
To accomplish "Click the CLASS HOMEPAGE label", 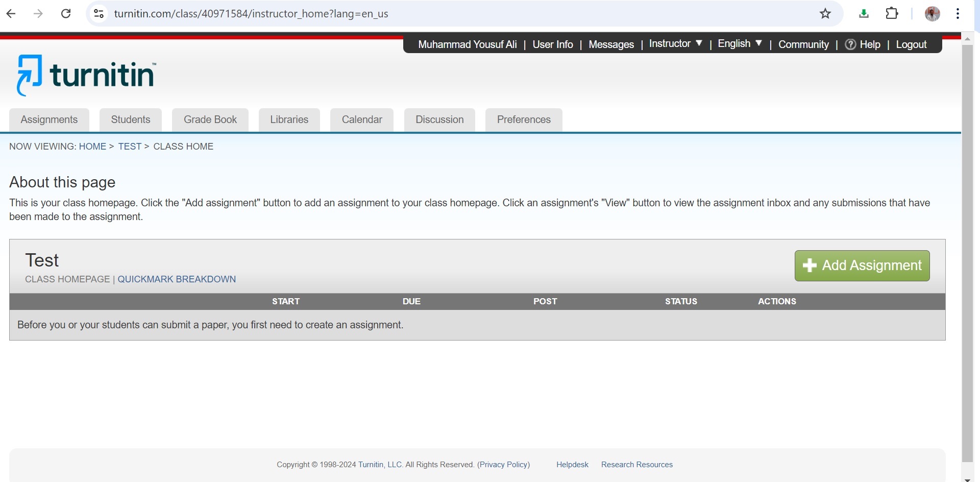I will 67,279.
